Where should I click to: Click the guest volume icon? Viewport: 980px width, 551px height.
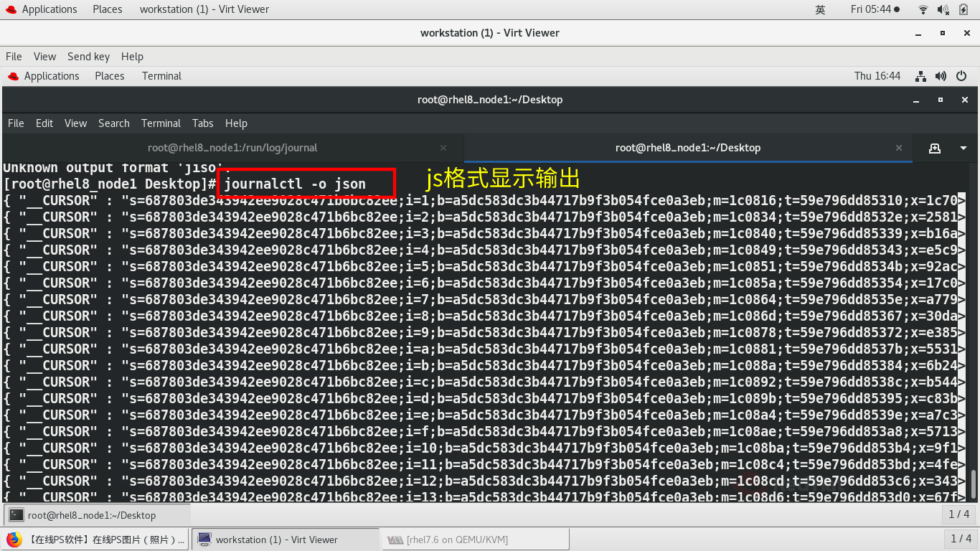(x=941, y=76)
